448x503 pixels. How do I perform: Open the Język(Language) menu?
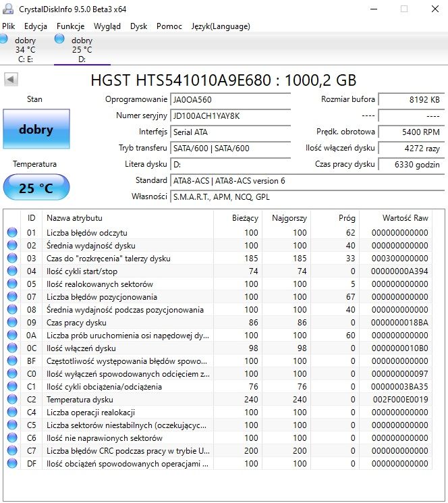(221, 26)
